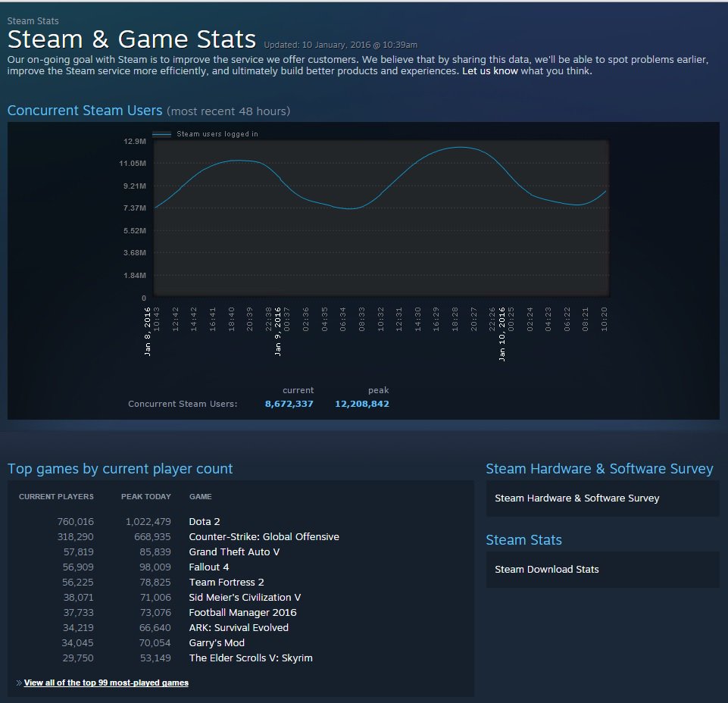Click Garry's Mod current players 34,045

(x=77, y=642)
